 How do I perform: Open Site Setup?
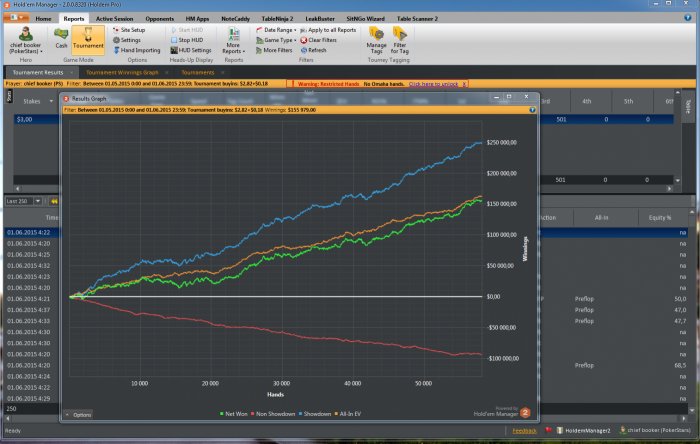[x=132, y=30]
